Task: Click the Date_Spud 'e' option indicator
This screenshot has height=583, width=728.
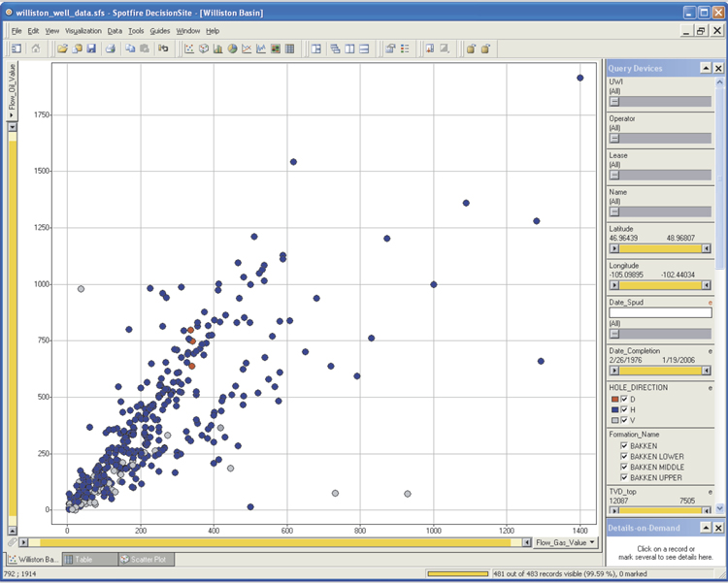Action: coord(711,303)
